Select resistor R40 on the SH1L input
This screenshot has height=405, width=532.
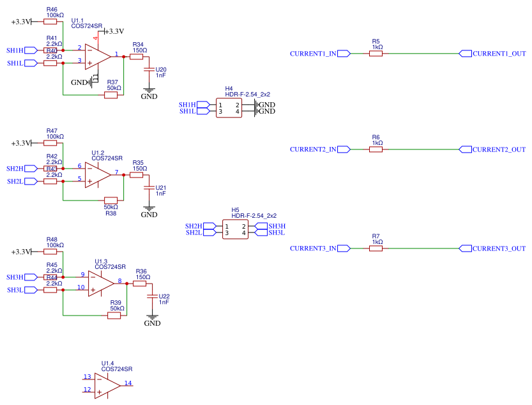50,63
